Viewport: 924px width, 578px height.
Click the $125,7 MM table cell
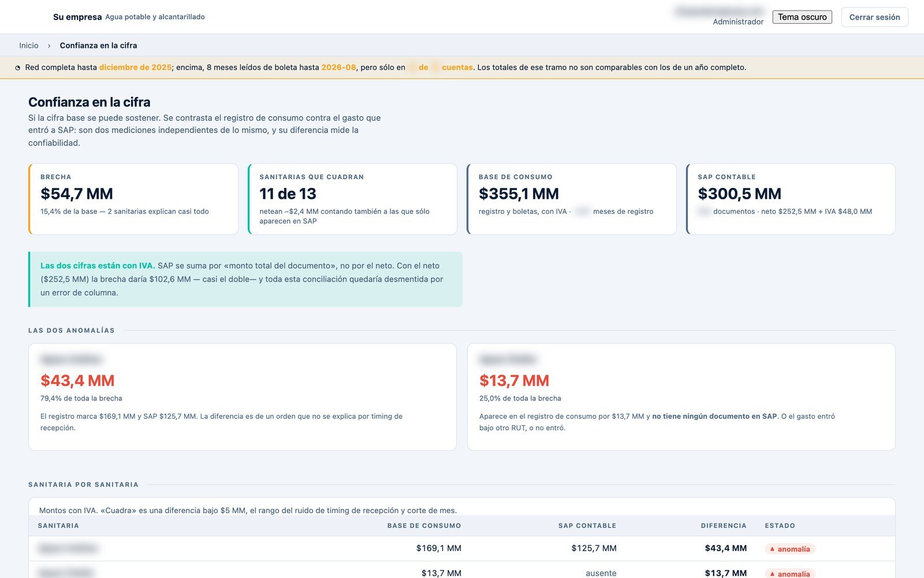[594, 549]
